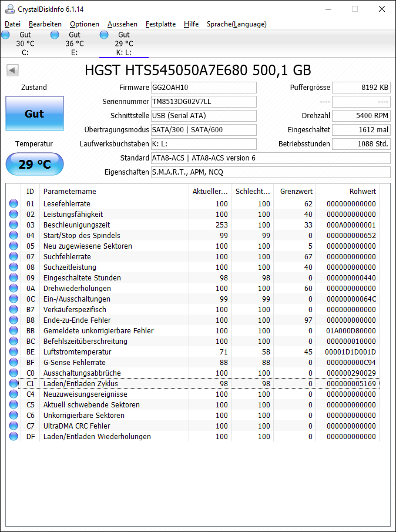The width and height of the screenshot is (396, 532).
Task: Click the ID column header
Action: point(30,192)
